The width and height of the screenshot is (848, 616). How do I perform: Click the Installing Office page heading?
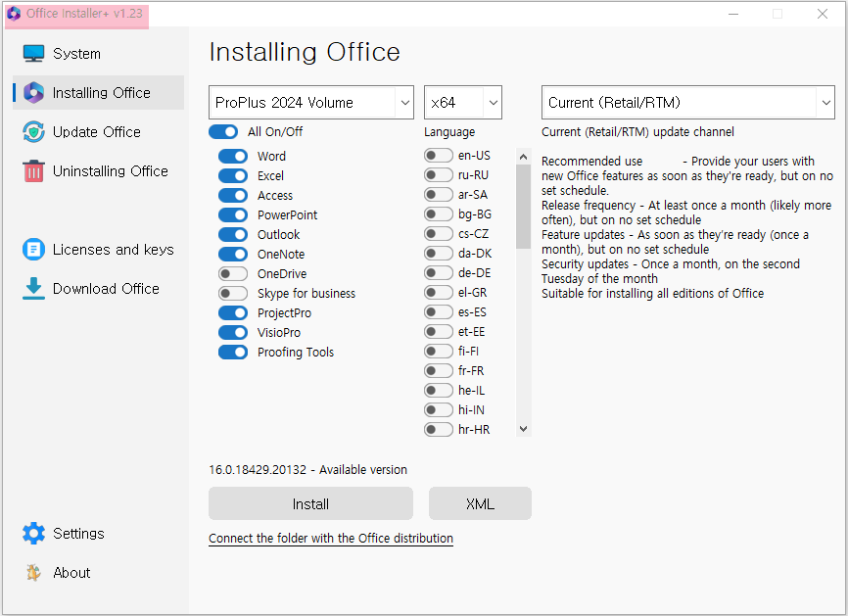[x=305, y=53]
